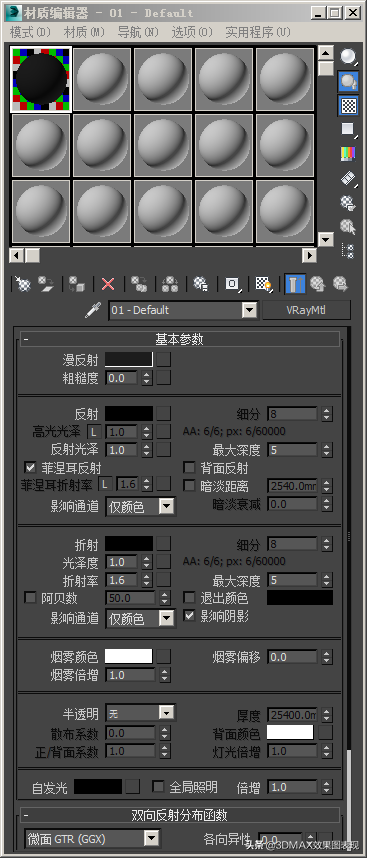367x858 pixels.
Task: Click the 漫反射 color swatch
Action: 129,360
